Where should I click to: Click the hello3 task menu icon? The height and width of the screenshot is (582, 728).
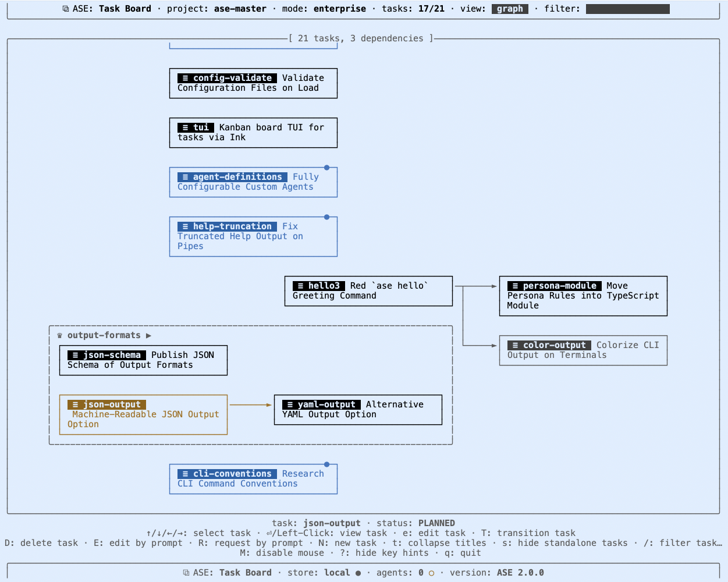click(x=301, y=286)
